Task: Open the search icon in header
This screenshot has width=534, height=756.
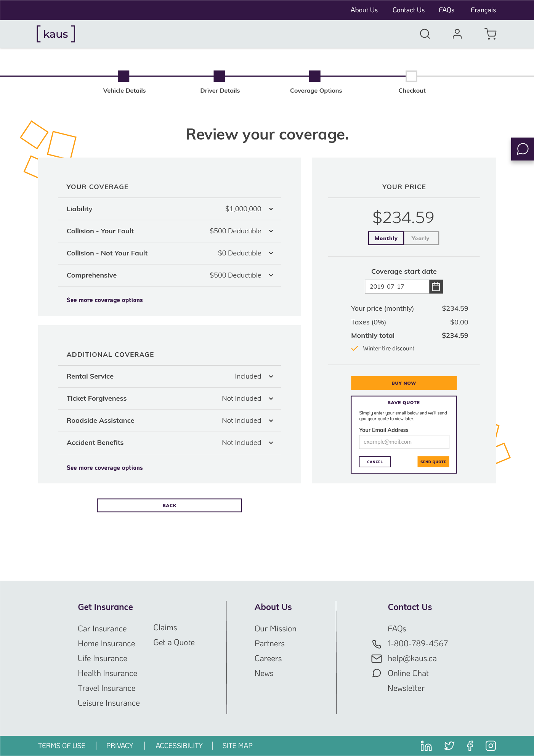Action: pos(425,34)
